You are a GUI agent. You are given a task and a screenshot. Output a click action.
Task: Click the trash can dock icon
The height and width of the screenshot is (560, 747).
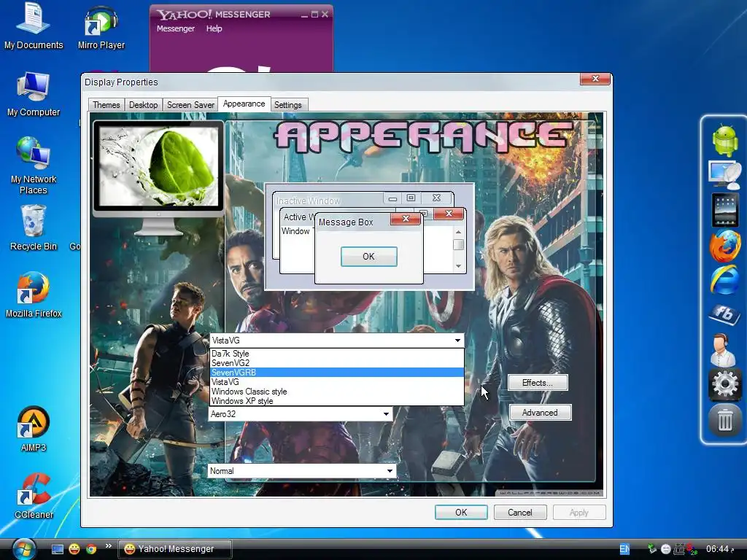point(724,420)
